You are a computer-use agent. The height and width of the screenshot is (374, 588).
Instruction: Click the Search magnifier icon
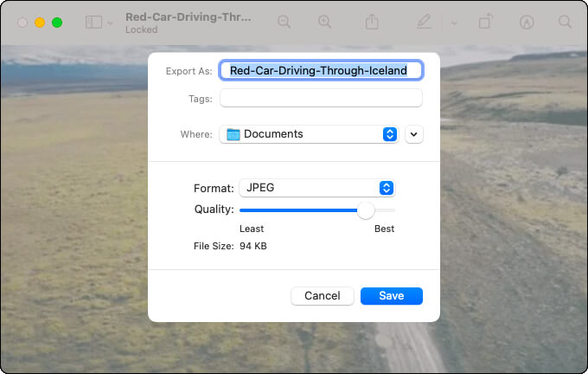click(x=565, y=22)
